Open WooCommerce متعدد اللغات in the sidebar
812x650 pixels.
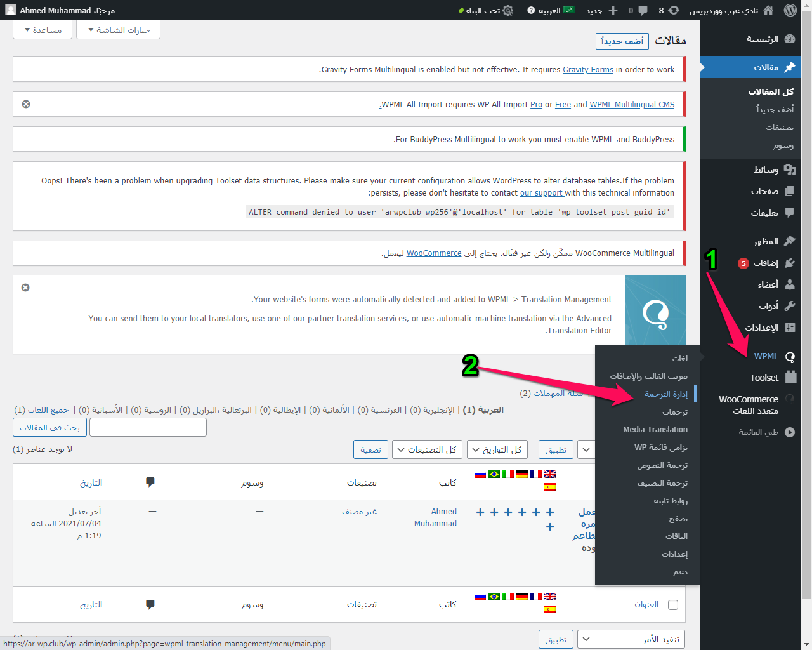point(751,405)
